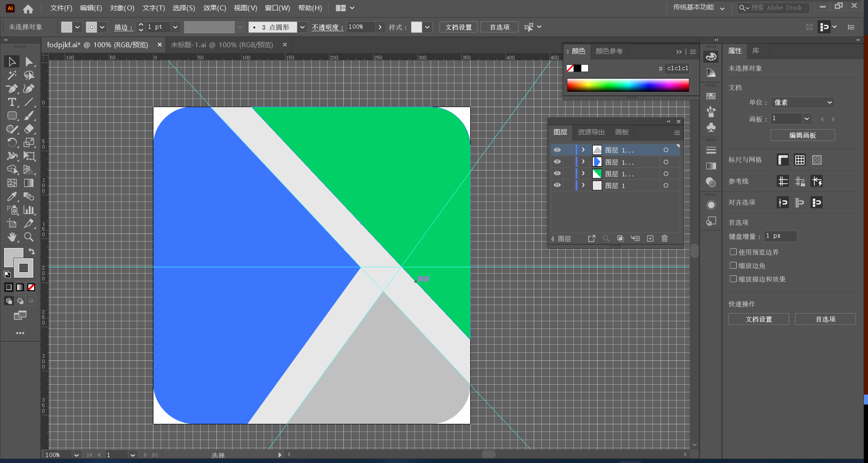868x463 pixels.
Task: Expand the top layer 图层 1...
Action: pyautogui.click(x=583, y=150)
